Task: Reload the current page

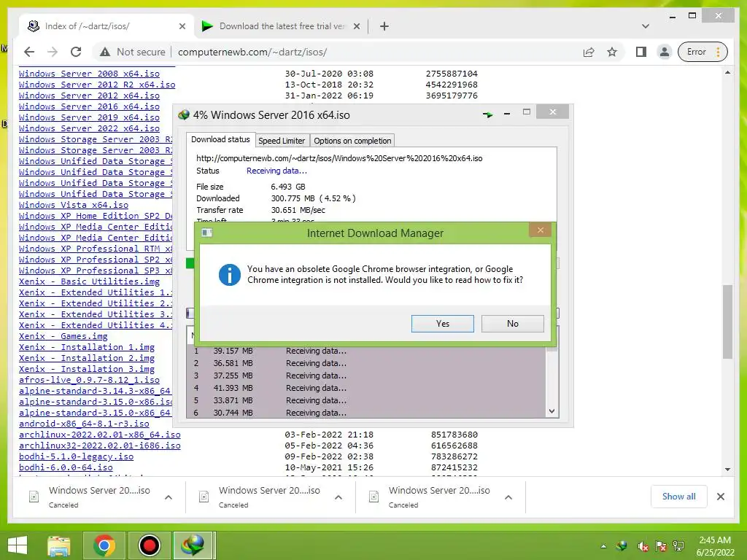Action: 76,52
